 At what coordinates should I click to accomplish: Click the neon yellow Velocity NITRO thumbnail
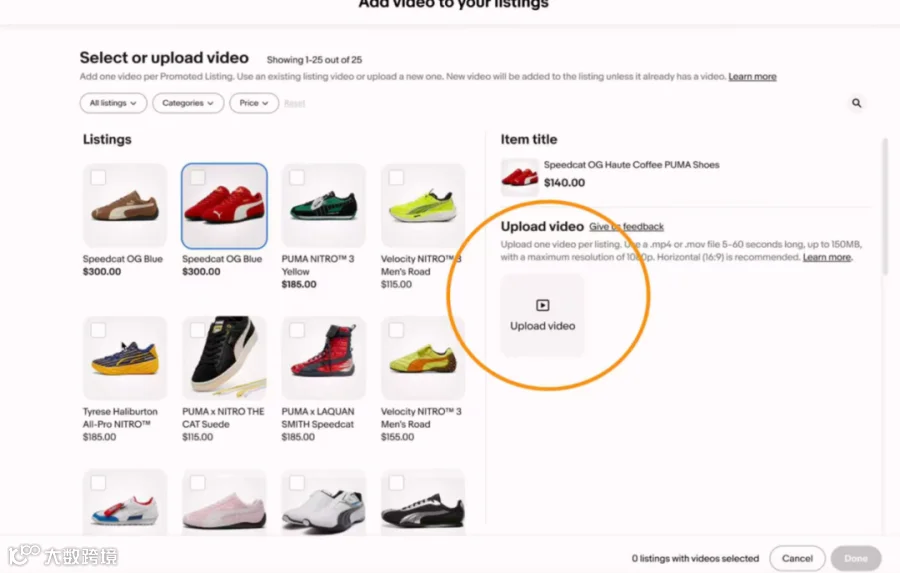click(x=423, y=206)
